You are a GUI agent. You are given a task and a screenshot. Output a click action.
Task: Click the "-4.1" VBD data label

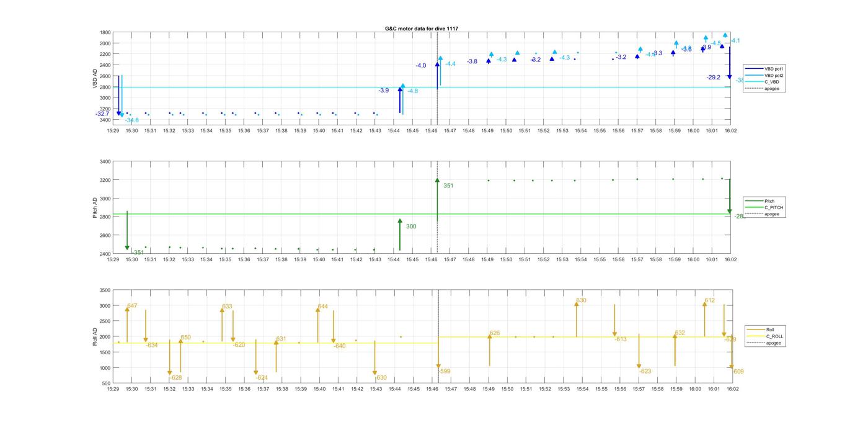(735, 41)
